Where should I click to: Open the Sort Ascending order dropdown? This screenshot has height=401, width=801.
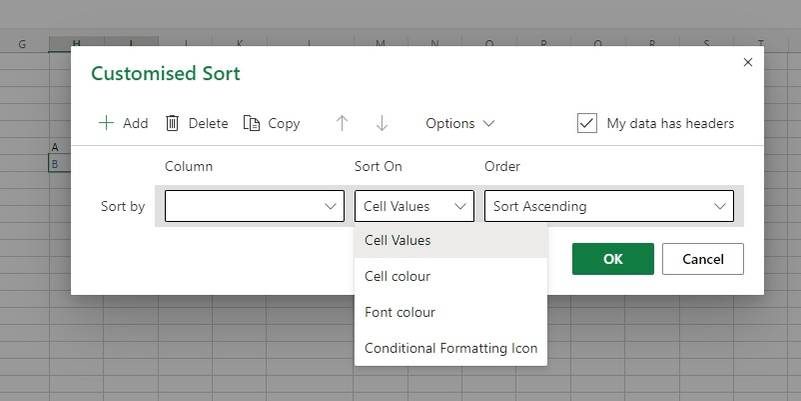608,206
